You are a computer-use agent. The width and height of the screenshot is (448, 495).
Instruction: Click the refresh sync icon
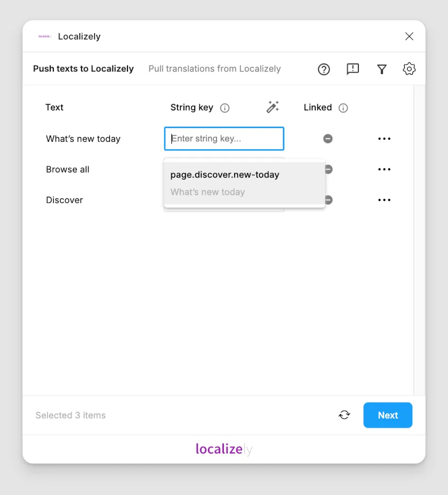tap(345, 415)
